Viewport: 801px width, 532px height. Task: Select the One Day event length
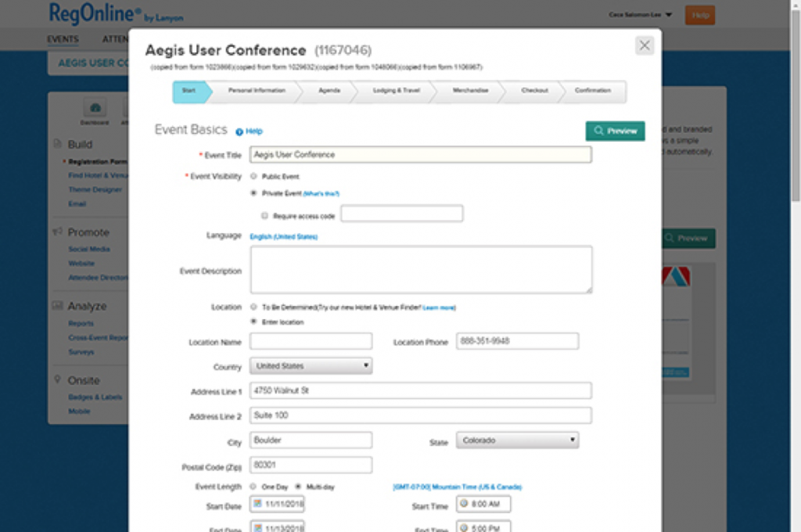[x=253, y=487]
